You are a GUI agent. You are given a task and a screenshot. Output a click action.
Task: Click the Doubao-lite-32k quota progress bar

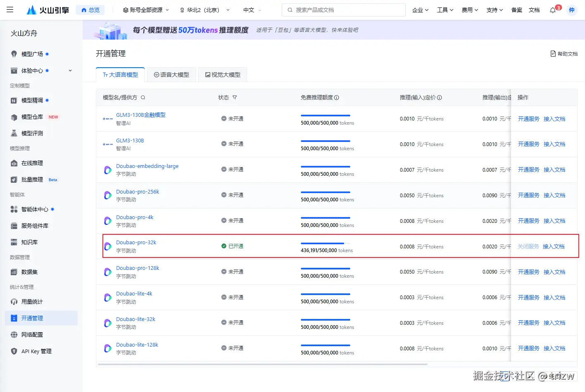[326, 320]
